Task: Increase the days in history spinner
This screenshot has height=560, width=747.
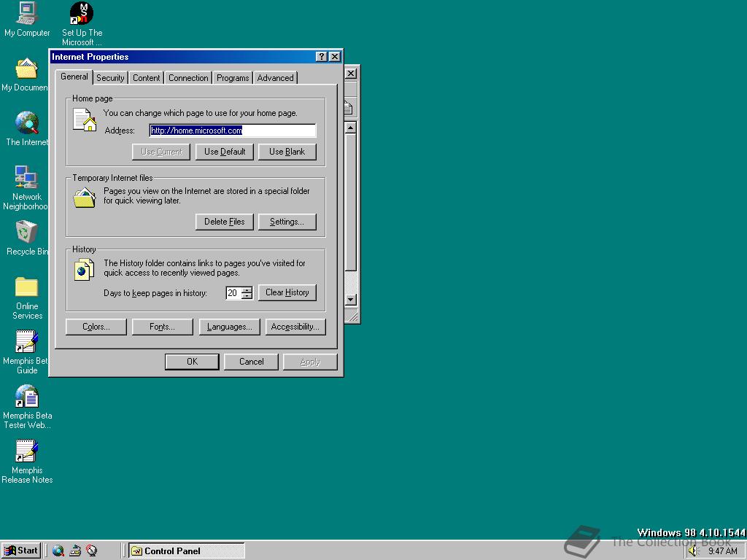Action: (x=247, y=289)
